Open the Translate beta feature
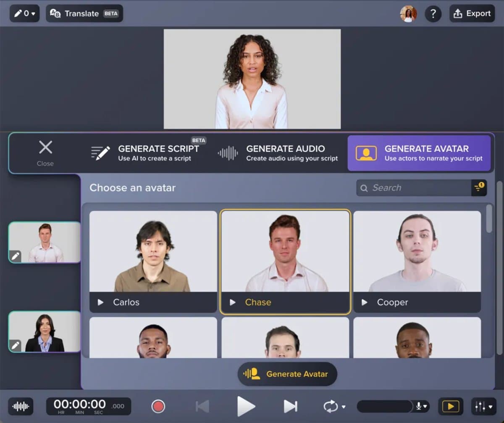The width and height of the screenshot is (504, 423). tap(84, 13)
